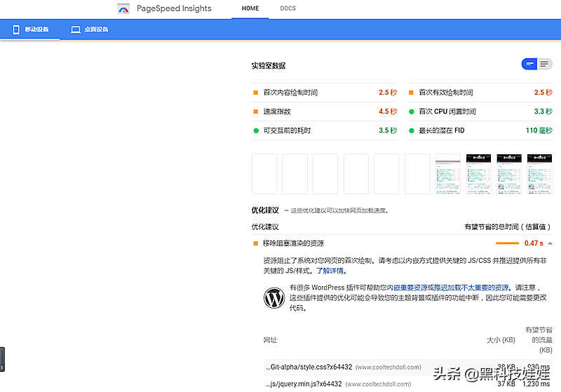The width and height of the screenshot is (561, 392).
Task: Click the 首次内容绘制时间 metric row
Action: click(x=325, y=93)
